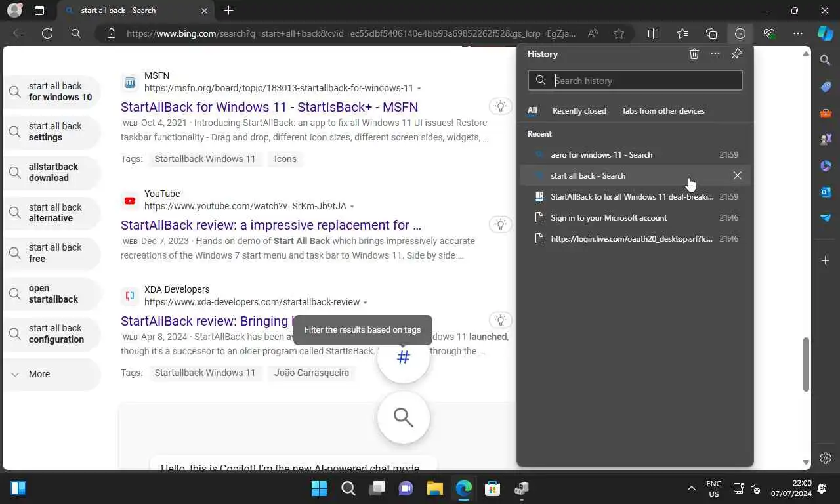Add sidebar app with plus

click(x=826, y=261)
